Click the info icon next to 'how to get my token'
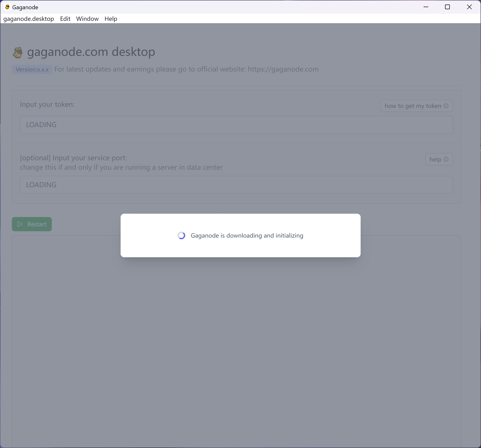Image resolution: width=481 pixels, height=448 pixels. point(446,106)
